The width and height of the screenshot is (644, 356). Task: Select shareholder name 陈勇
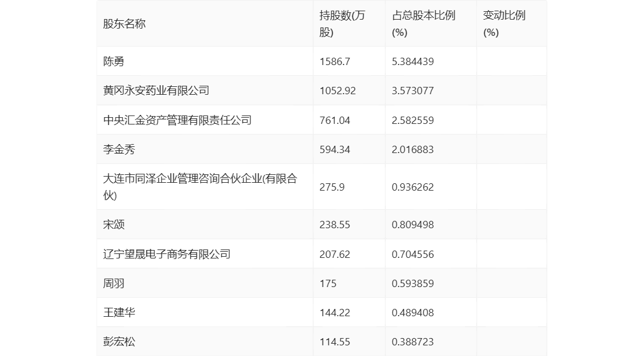pyautogui.click(x=113, y=61)
